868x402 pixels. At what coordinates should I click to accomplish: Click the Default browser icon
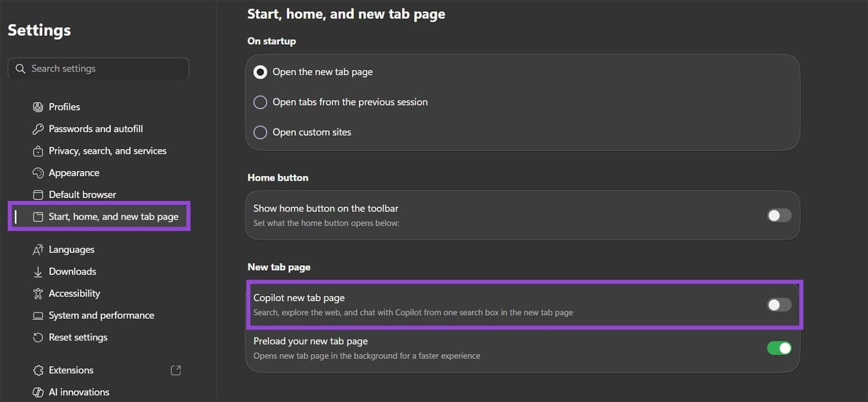click(37, 194)
